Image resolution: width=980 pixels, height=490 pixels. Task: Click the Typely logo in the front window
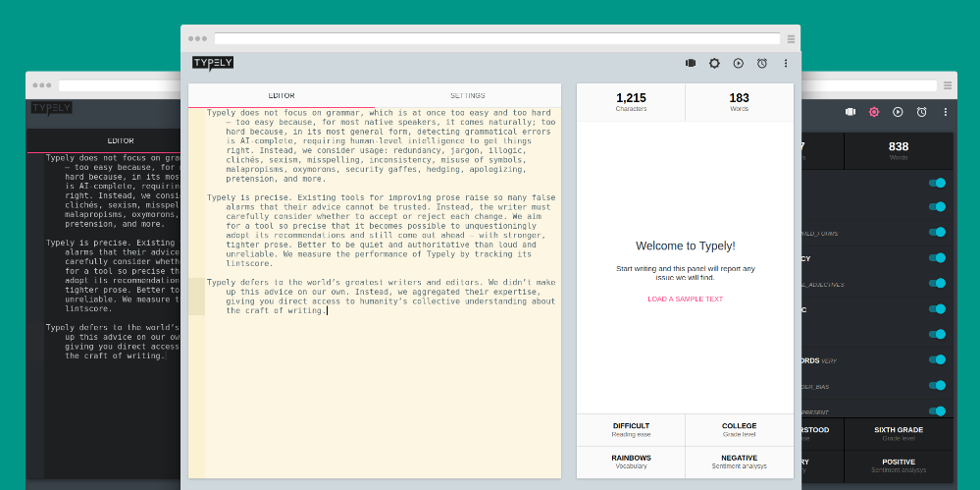[x=213, y=63]
